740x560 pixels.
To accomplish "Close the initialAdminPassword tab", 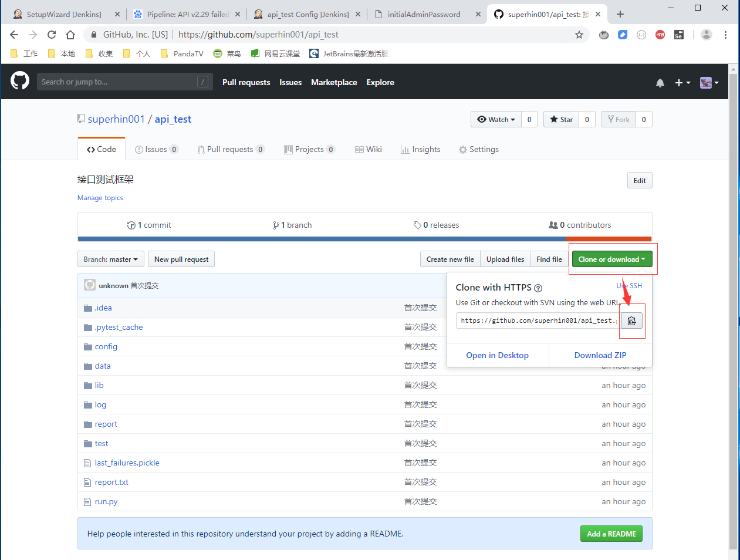I will pos(478,14).
